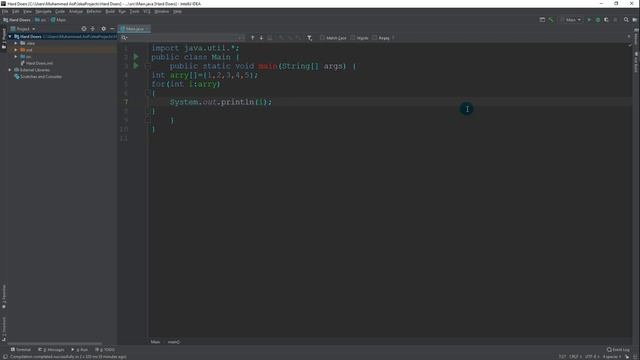Expand the .idea folder
Image resolution: width=640 pixels, height=360 pixels.
[16, 43]
